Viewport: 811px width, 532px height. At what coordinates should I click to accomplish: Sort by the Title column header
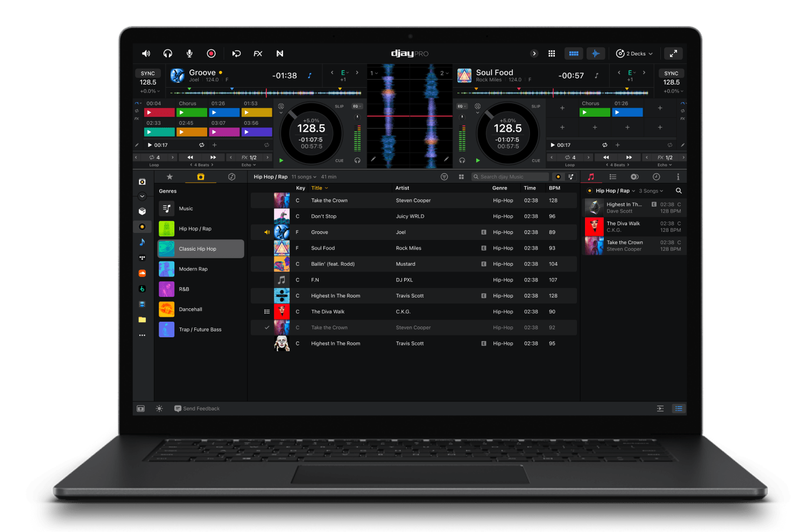pos(320,188)
